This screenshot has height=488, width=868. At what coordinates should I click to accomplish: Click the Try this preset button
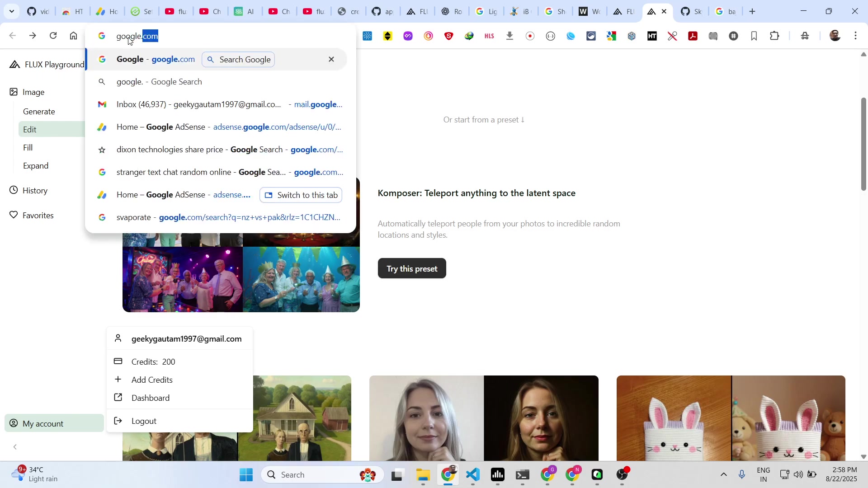point(412,268)
